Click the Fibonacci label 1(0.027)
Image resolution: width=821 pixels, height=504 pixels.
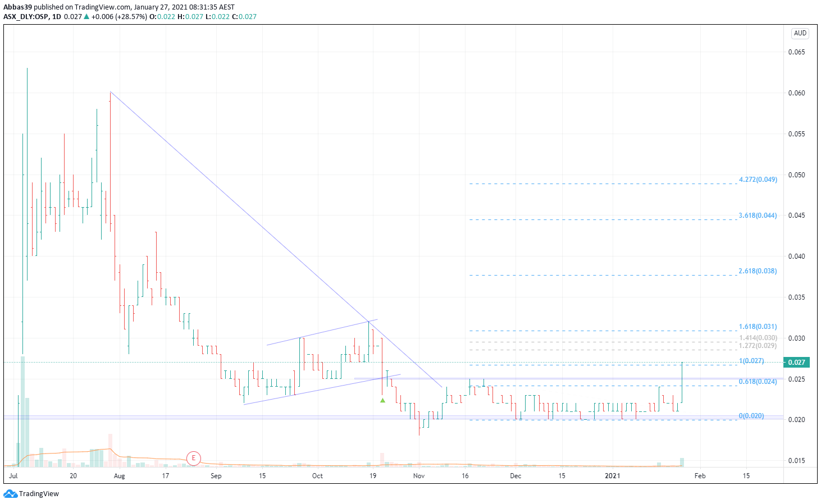point(751,361)
